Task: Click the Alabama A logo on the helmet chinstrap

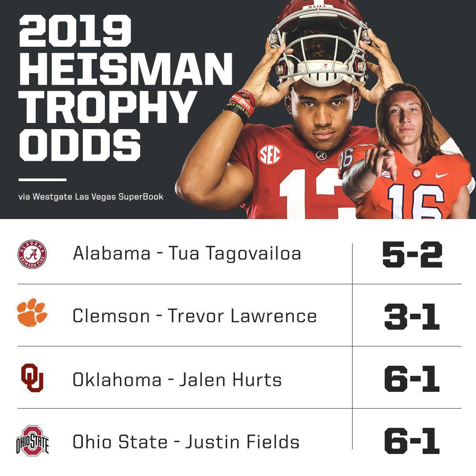Action: click(324, 67)
